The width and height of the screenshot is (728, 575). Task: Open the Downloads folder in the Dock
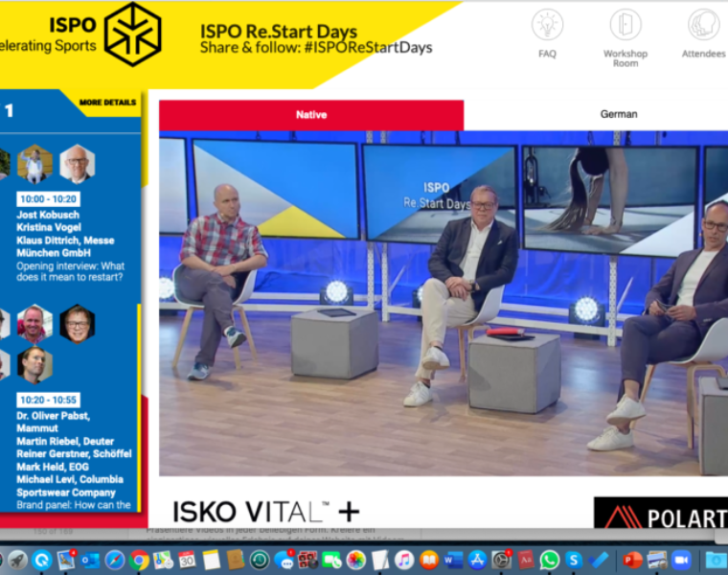(716, 560)
